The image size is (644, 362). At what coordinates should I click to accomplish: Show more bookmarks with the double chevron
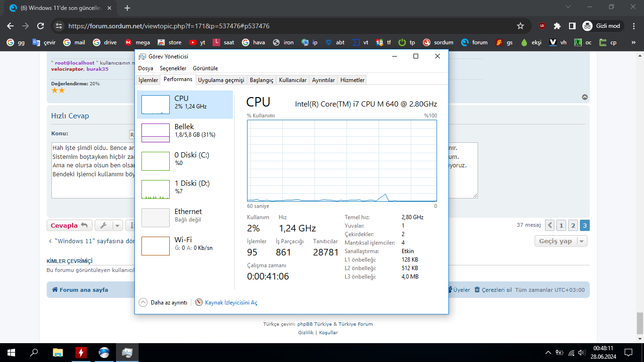[x=633, y=42]
